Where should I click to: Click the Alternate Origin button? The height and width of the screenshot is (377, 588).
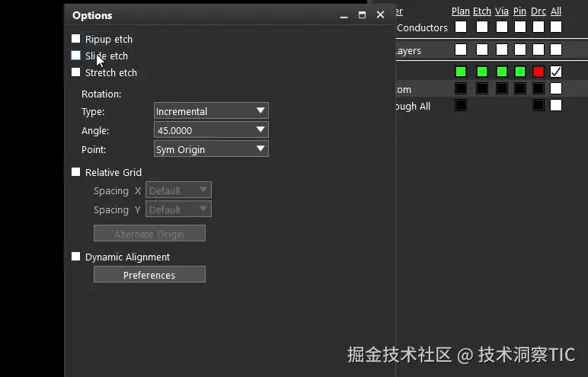(x=149, y=233)
